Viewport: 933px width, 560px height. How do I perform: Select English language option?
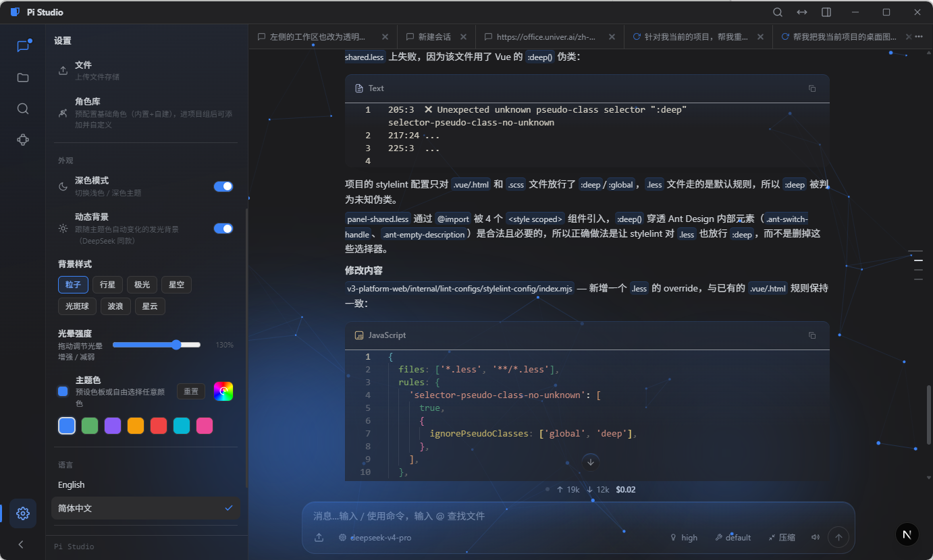[x=146, y=485]
